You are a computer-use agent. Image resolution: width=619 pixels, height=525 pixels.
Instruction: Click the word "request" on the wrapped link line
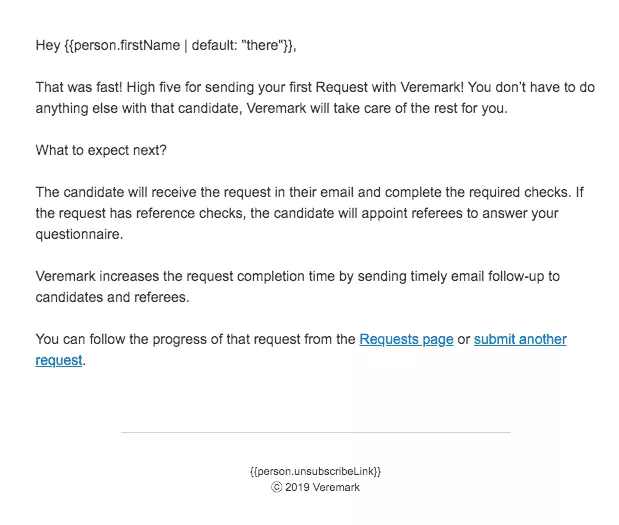(59, 360)
